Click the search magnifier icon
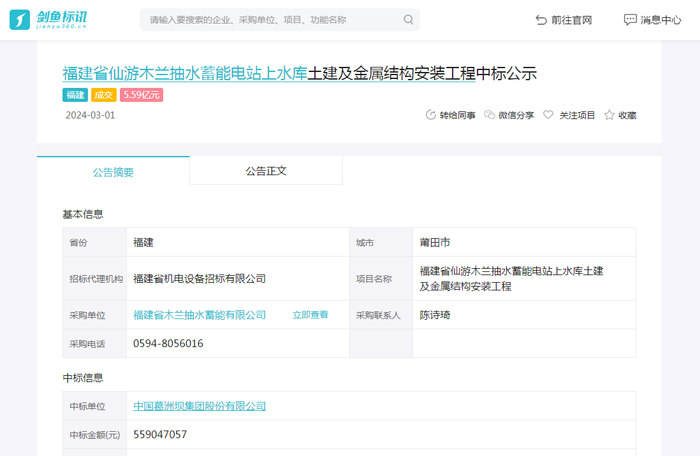 pos(408,20)
